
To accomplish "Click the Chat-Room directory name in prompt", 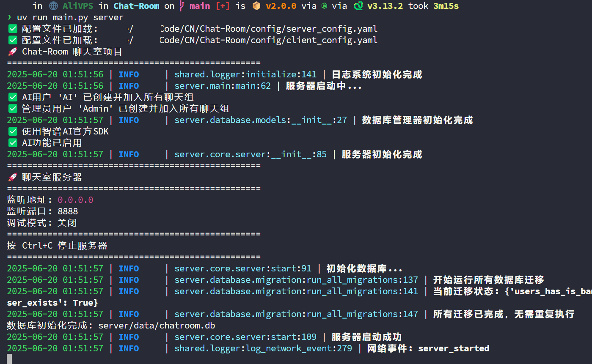I will point(136,6).
